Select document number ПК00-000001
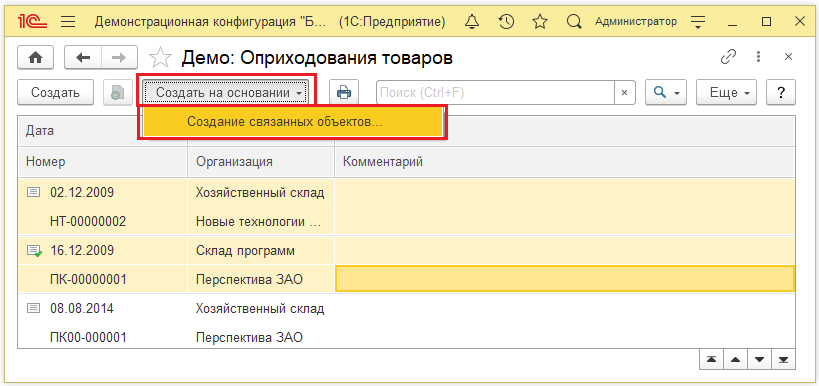Viewport: 819px width, 386px height. 88,337
